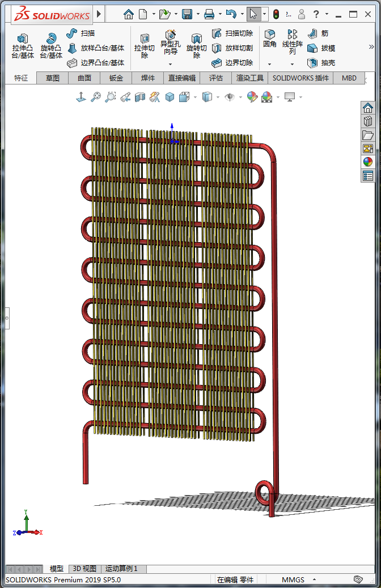This screenshot has height=588, width=381.
Task: Open dropdown arrow next to New icon
Action: click(154, 14)
